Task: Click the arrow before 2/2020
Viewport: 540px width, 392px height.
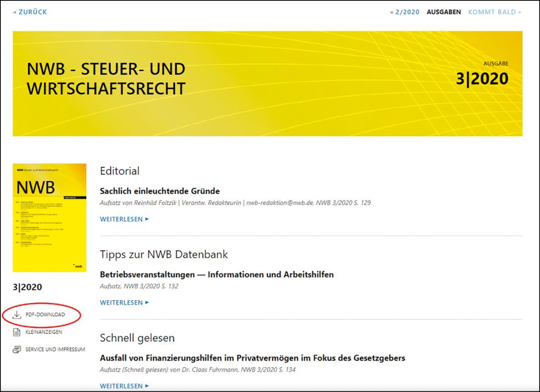Action: [x=391, y=12]
